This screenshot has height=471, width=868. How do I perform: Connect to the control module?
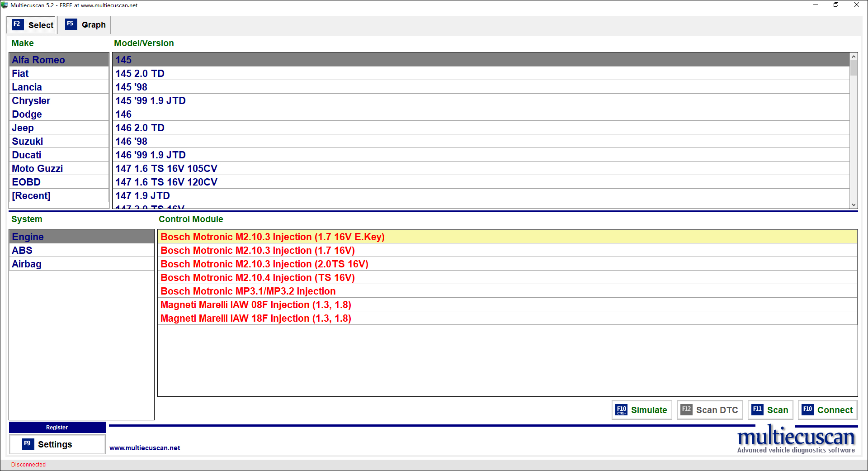827,410
